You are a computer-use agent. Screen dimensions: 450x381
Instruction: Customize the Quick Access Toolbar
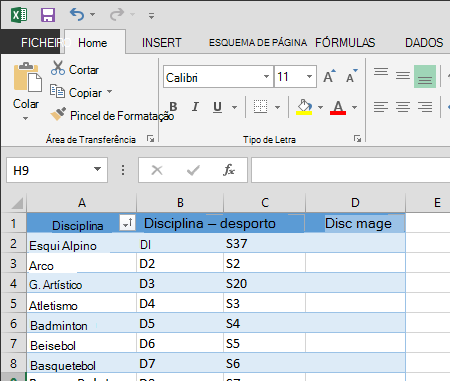pos(151,16)
